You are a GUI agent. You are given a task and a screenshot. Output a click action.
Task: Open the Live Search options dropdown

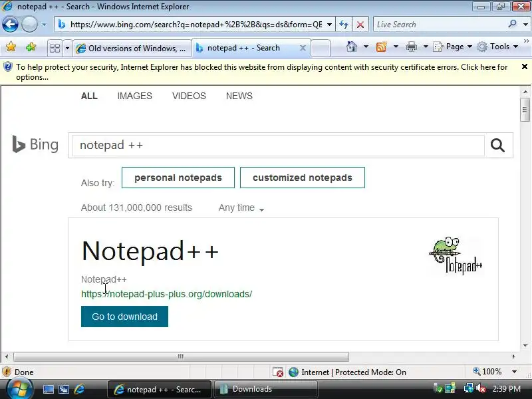click(x=525, y=25)
